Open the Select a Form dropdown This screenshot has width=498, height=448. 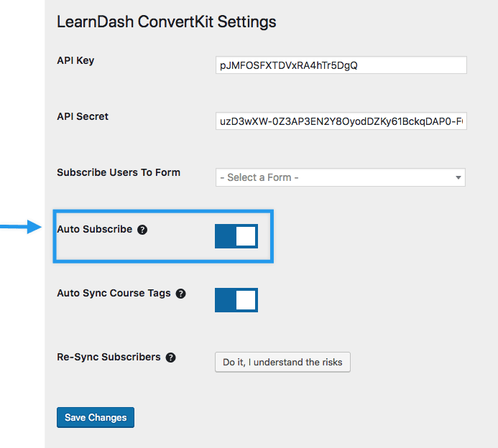[341, 177]
